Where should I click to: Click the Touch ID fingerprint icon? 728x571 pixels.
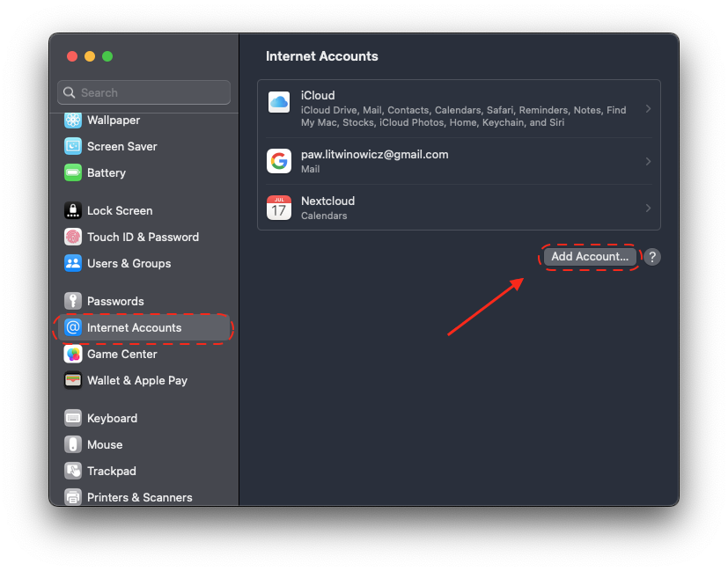73,238
